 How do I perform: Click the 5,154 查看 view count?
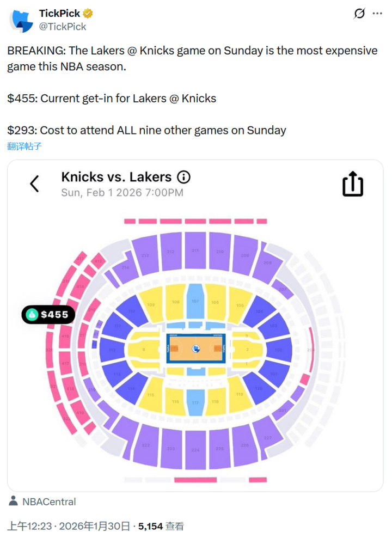[161, 526]
